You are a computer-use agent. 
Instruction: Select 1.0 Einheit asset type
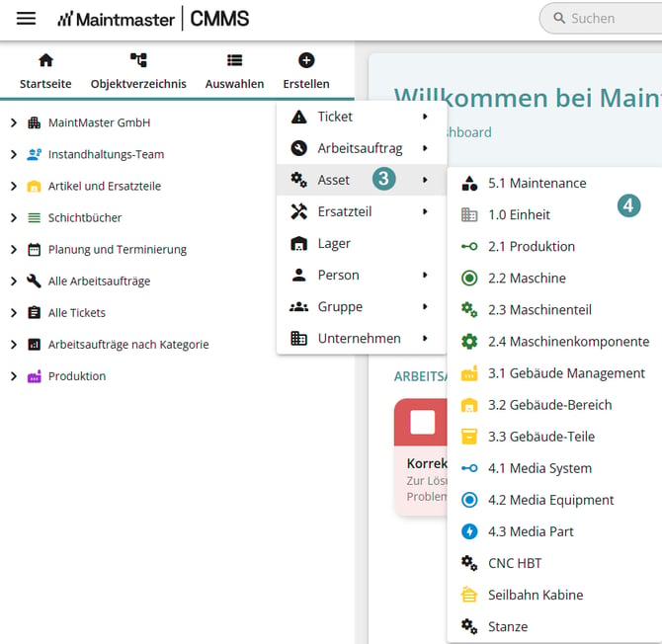point(554,214)
